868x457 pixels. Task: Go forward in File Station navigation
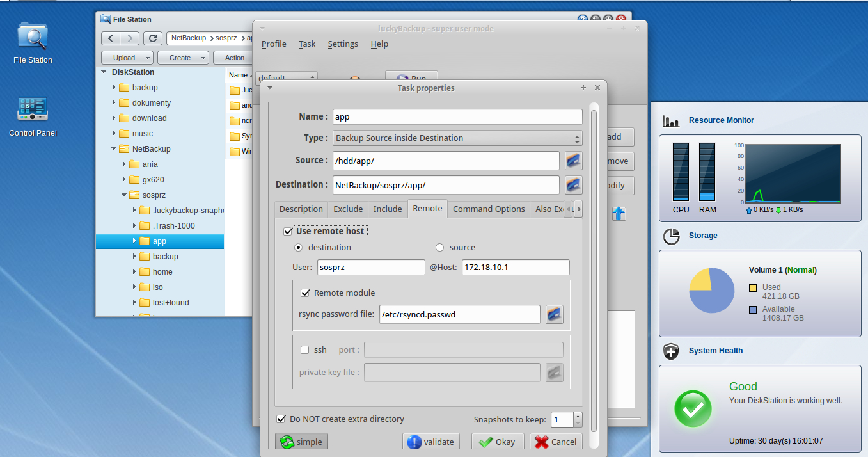click(130, 38)
